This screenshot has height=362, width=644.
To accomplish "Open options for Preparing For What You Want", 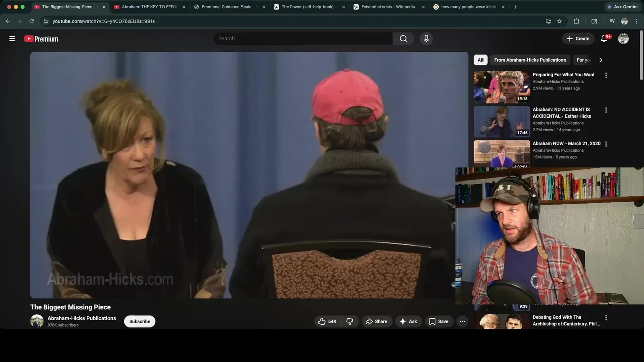I will pos(606,75).
